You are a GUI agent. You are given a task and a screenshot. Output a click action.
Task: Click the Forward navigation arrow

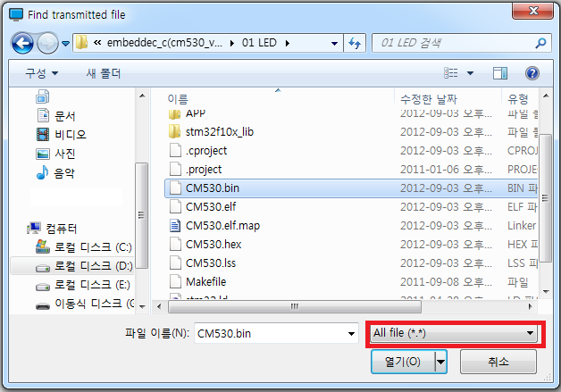click(x=47, y=43)
